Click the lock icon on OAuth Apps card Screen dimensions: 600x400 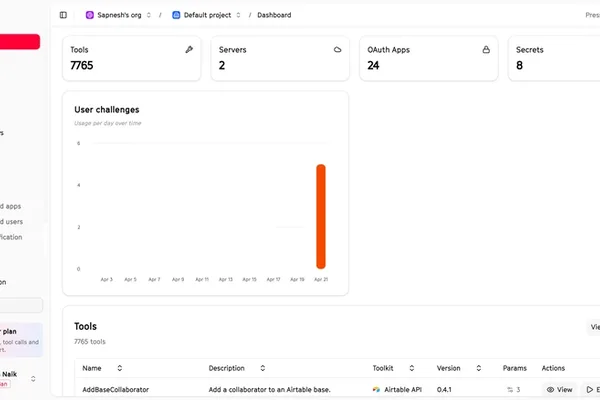(x=486, y=49)
